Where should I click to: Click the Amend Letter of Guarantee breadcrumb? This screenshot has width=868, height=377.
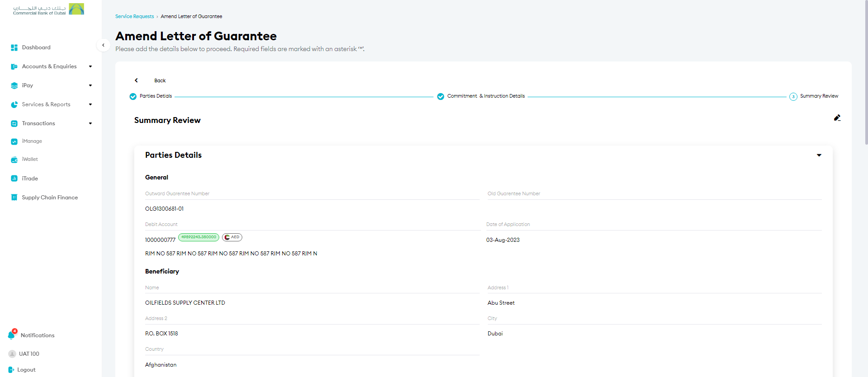point(191,16)
